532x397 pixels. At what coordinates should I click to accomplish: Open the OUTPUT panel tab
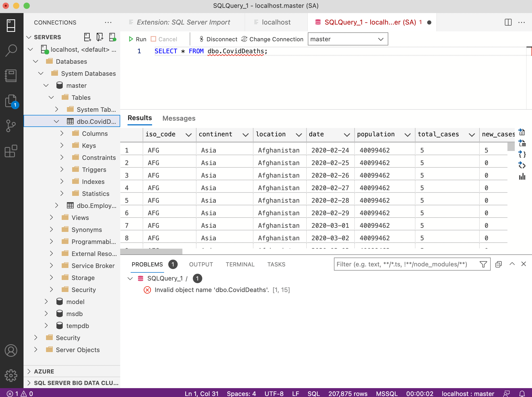pos(201,264)
